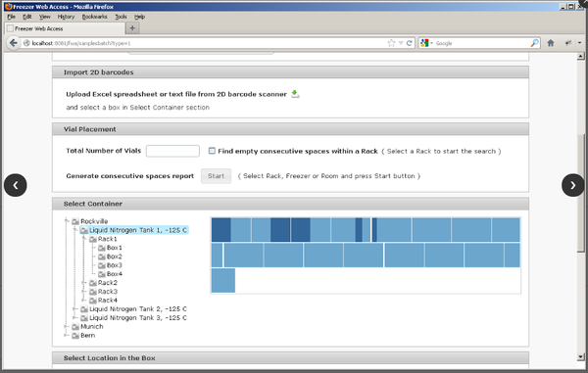Viewport: 588px width, 373px height.
Task: Select Rack4 in the container tree
Action: tap(107, 300)
